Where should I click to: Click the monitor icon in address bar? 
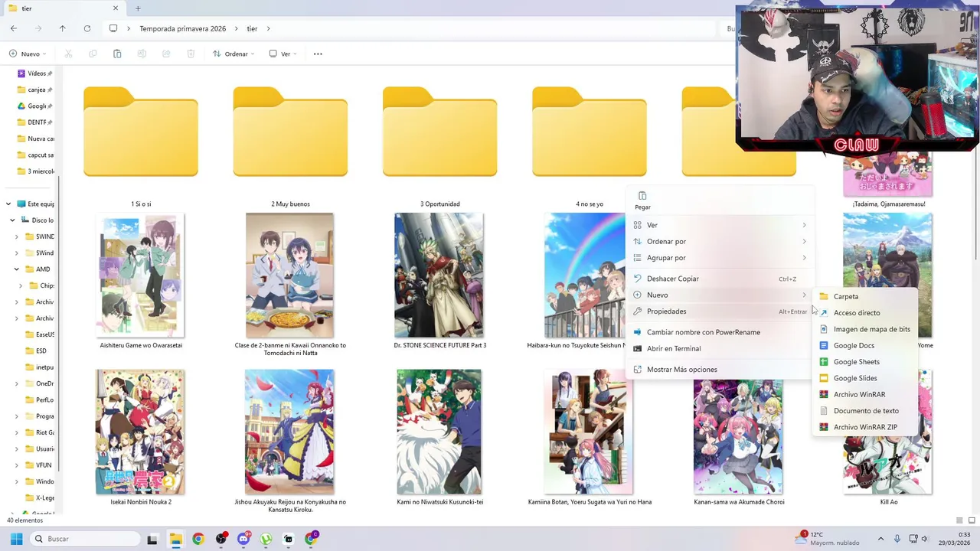[113, 28]
